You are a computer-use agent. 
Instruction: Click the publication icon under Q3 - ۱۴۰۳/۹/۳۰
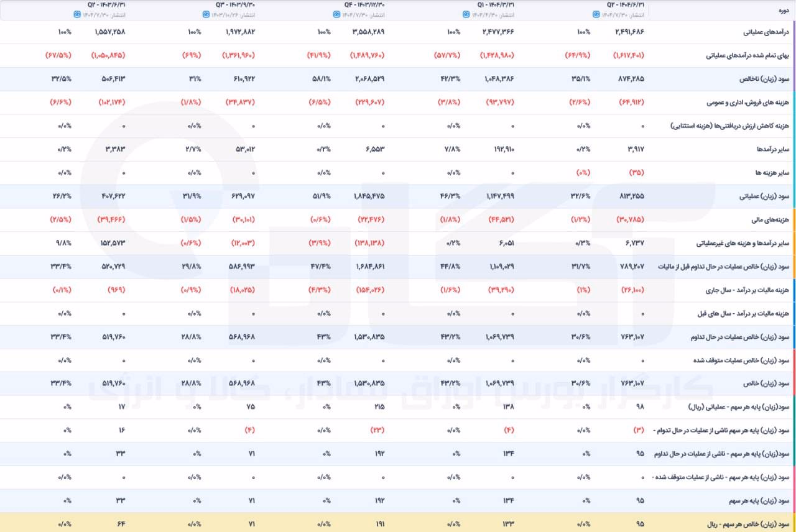tap(206, 14)
